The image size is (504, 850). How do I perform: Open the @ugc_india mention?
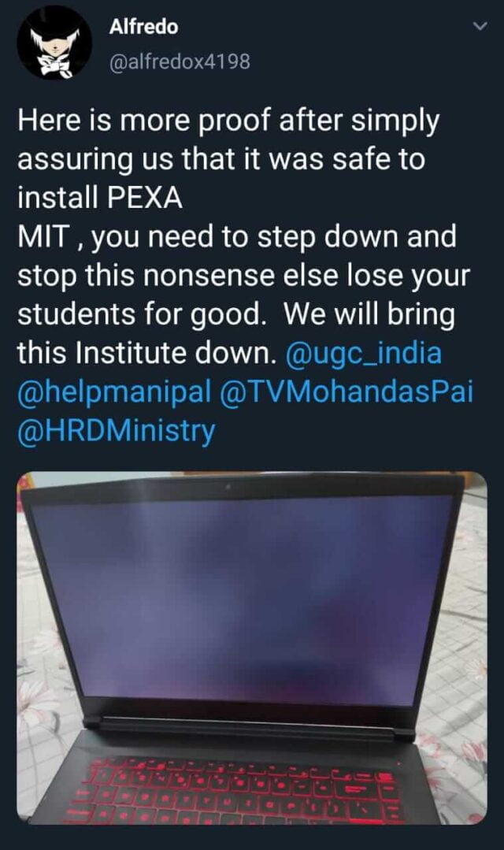(x=362, y=353)
